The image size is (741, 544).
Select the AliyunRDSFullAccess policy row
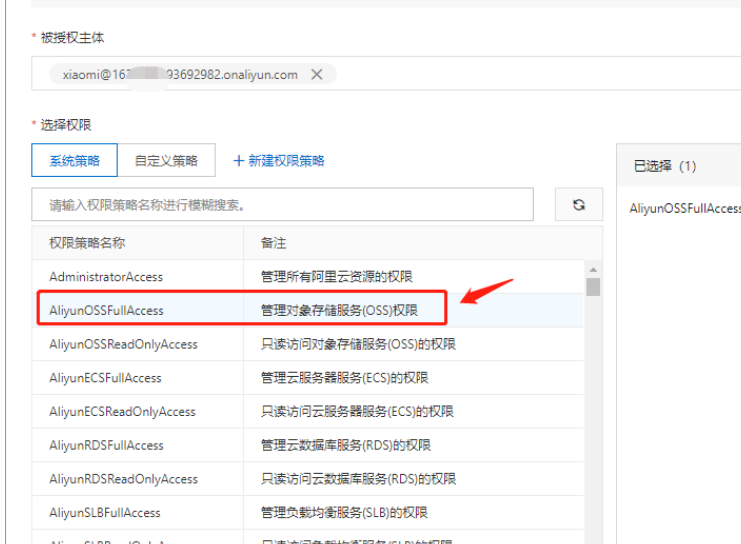point(308,445)
